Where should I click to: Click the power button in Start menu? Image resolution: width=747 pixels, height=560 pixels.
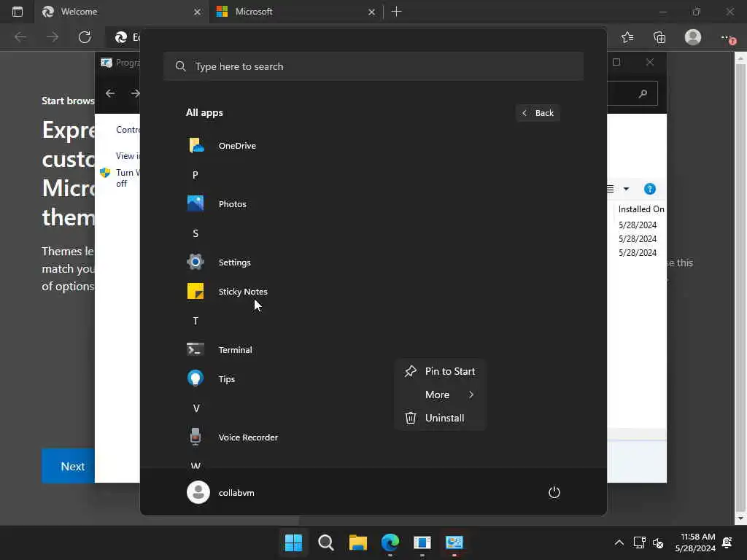click(554, 492)
